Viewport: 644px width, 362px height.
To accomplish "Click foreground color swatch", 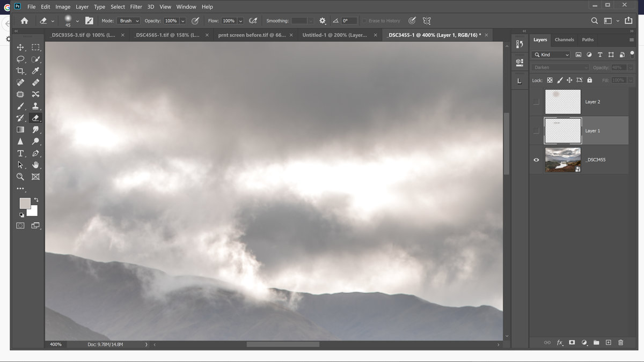I will (x=25, y=203).
